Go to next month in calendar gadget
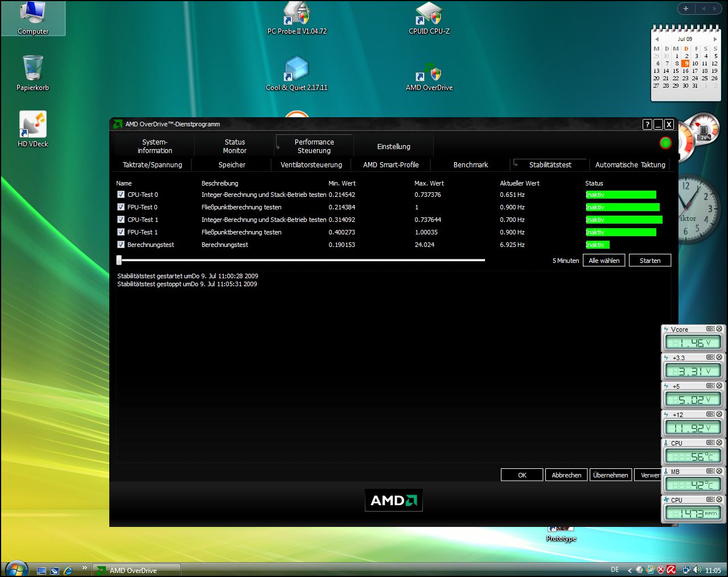Screen dimensions: 728x577 (x=715, y=39)
